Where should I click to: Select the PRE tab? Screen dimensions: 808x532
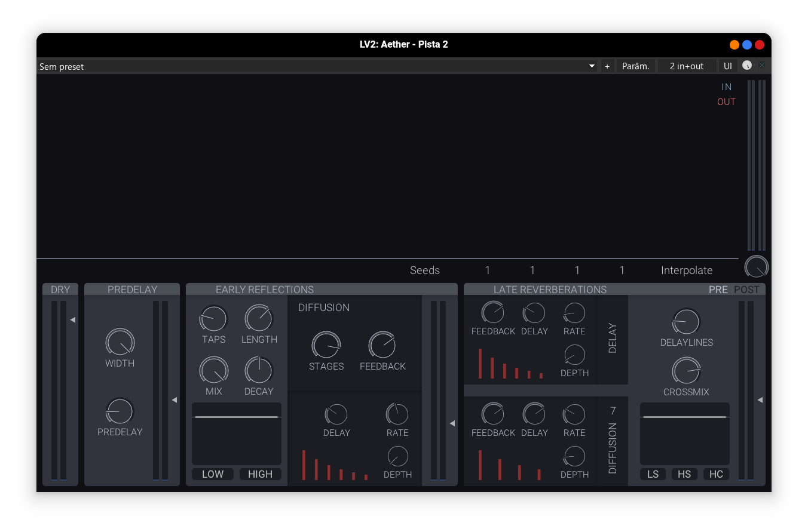pyautogui.click(x=718, y=290)
